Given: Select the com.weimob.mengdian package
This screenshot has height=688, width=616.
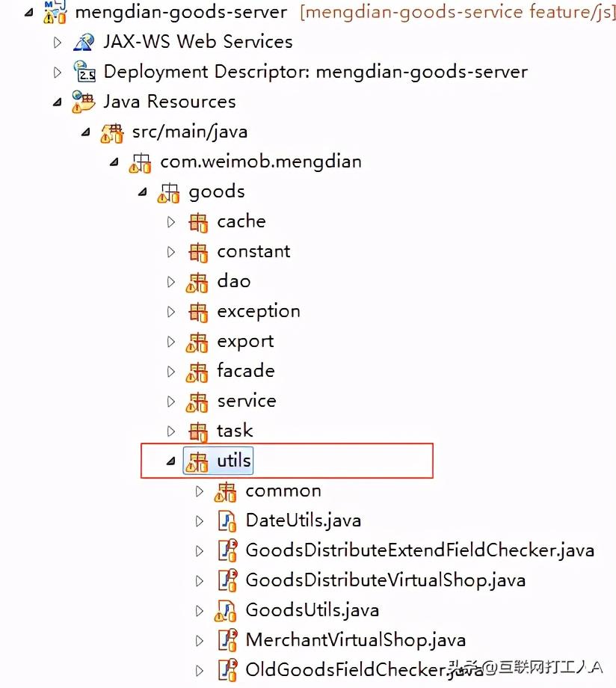Looking at the screenshot, I should coord(261,162).
